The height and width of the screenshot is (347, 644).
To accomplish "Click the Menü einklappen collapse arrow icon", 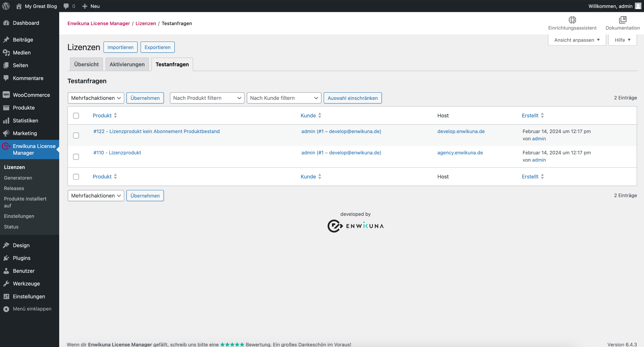I will click(6, 309).
